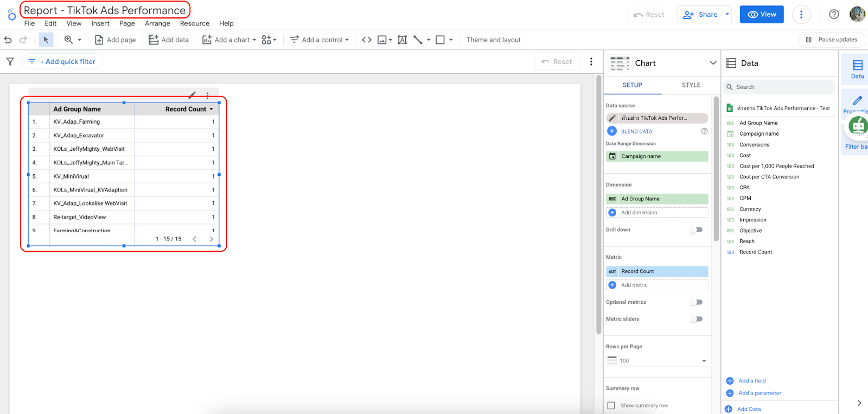
Task: Open the Share dropdown arrow
Action: click(727, 15)
